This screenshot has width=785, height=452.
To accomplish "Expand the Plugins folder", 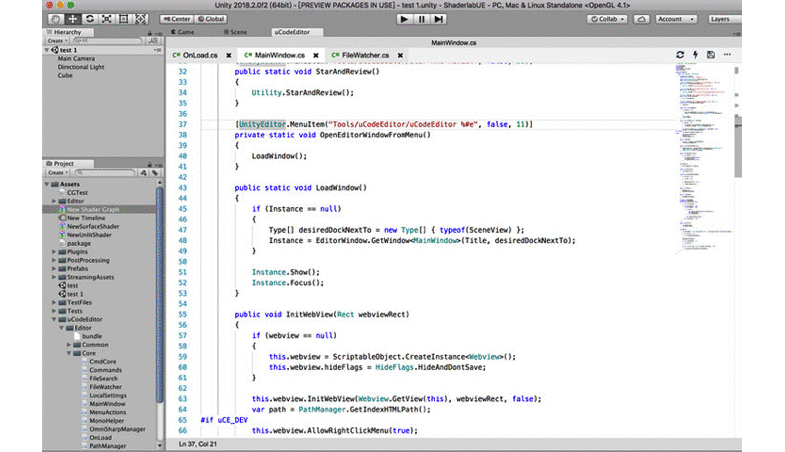I will tap(54, 252).
